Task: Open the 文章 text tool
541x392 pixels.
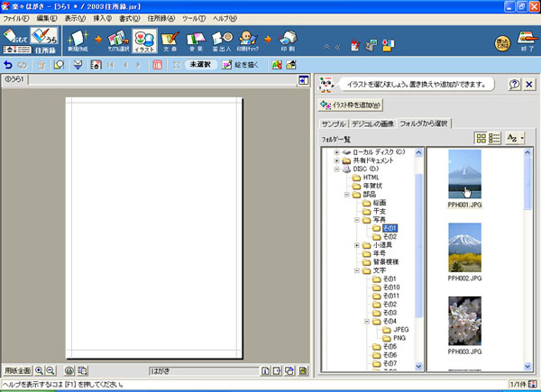Action: point(171,41)
